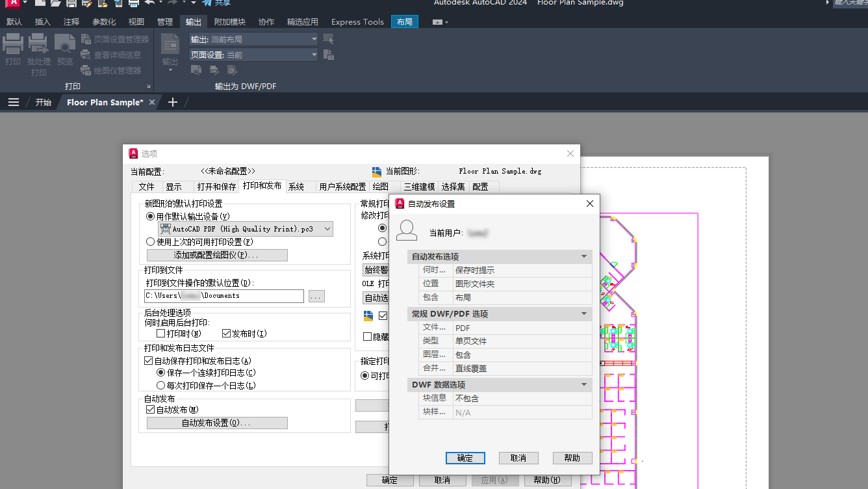Click the Plot panel dialog launcher arrow
This screenshot has width=868, height=489.
pyautogui.click(x=148, y=86)
